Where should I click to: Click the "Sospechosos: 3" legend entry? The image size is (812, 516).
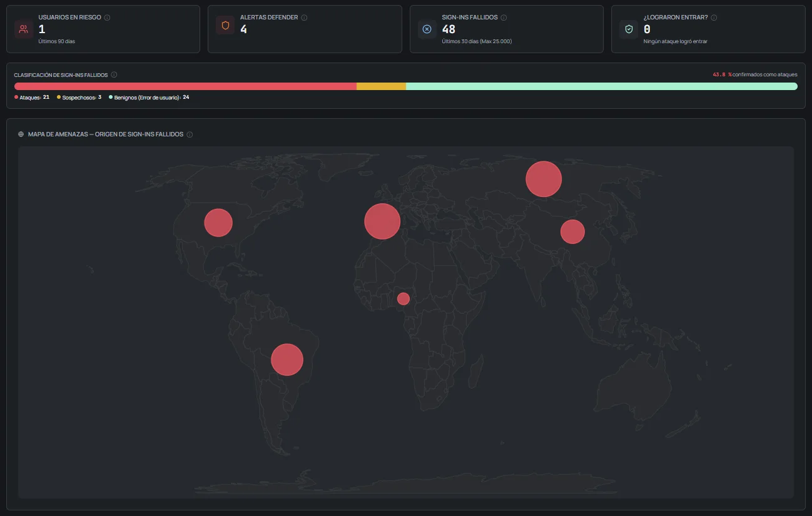click(79, 98)
